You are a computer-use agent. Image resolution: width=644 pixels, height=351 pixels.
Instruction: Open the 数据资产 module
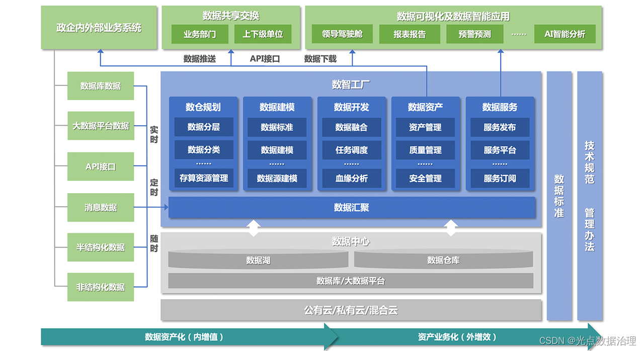[426, 107]
